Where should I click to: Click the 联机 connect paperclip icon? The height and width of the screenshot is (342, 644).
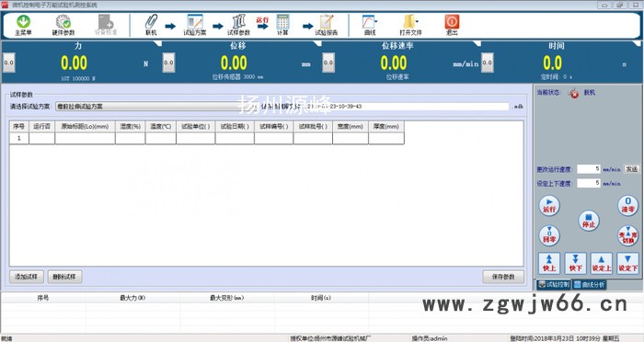point(151,25)
